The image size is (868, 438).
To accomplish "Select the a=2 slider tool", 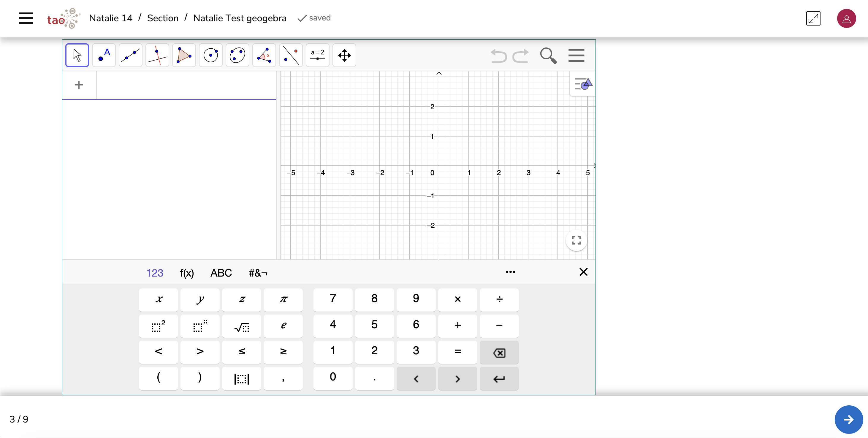I will click(x=317, y=55).
